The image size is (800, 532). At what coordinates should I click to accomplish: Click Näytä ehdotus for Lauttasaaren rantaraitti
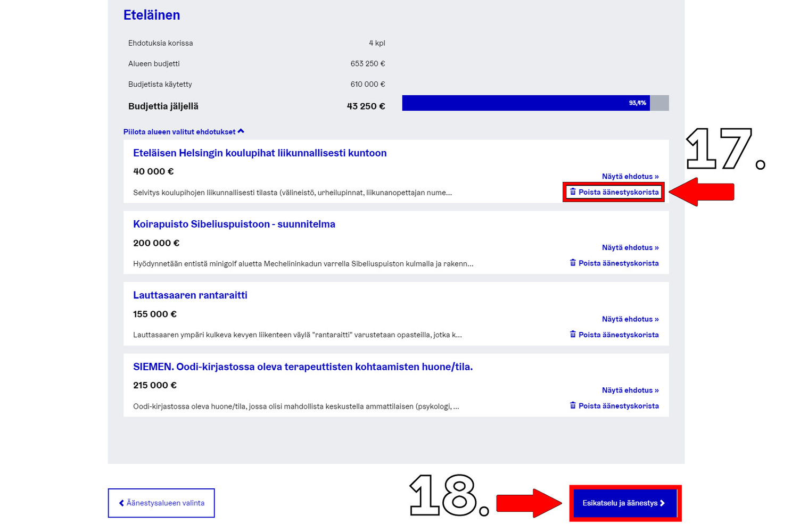tap(630, 319)
